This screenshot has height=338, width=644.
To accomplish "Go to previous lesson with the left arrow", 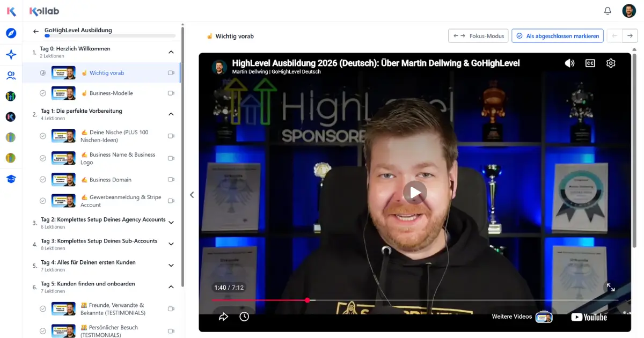I will (614, 36).
